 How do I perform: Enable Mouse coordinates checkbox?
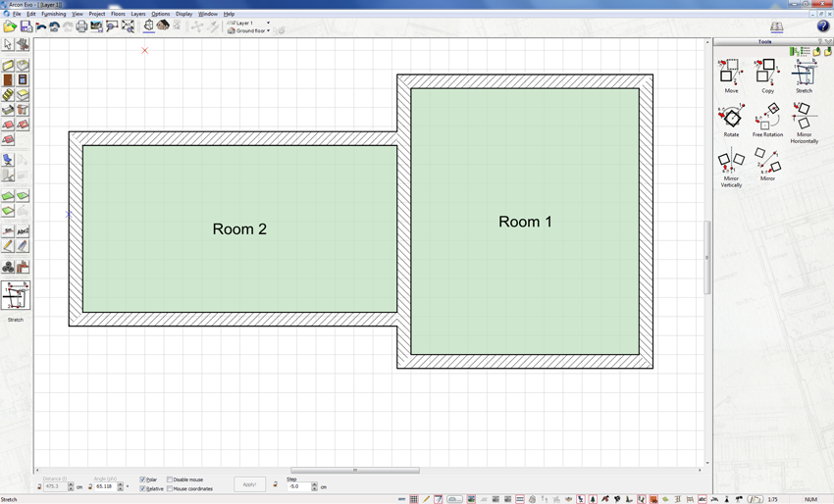(x=170, y=488)
